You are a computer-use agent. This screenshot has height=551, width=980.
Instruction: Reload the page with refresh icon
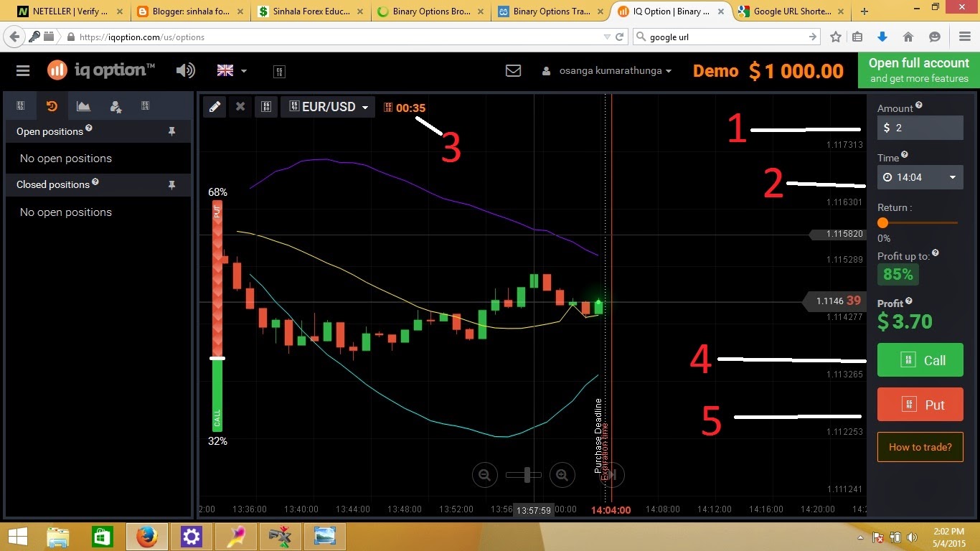[620, 37]
